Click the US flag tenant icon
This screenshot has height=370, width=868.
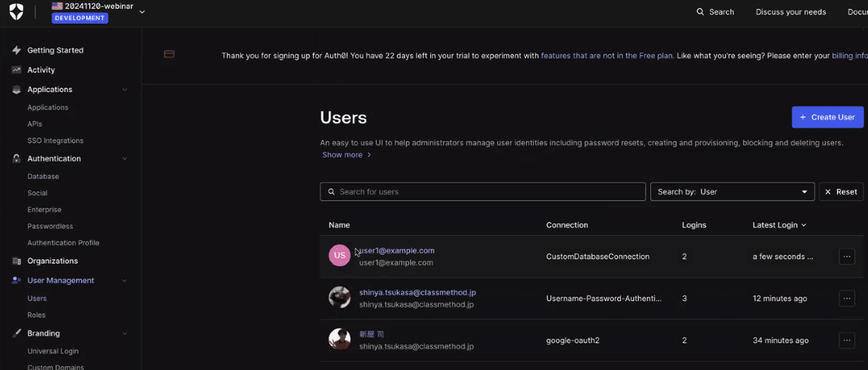[57, 6]
